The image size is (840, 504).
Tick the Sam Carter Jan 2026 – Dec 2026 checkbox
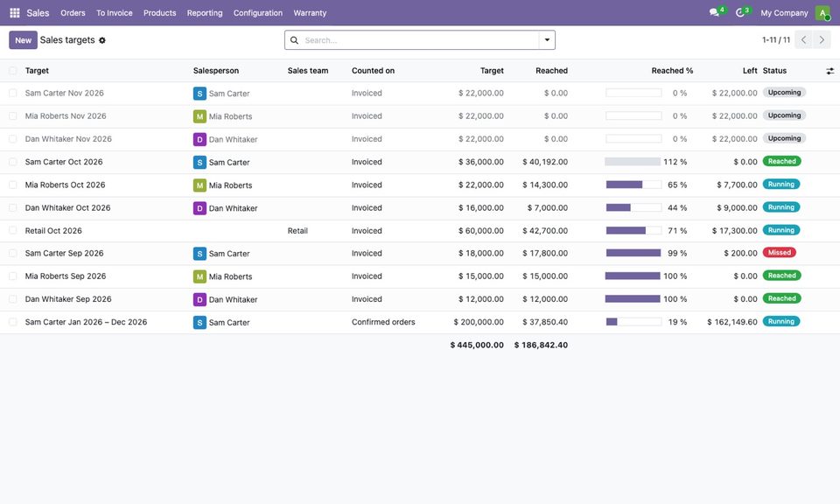point(13,322)
